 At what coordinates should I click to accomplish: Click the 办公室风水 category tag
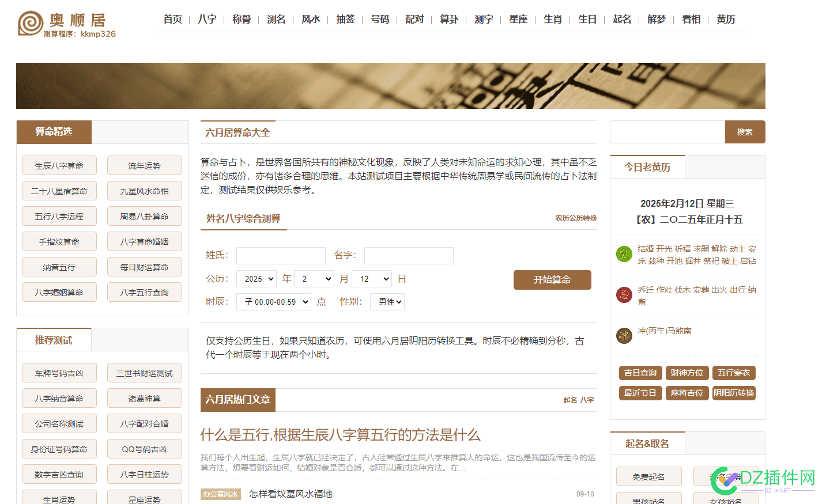click(221, 494)
